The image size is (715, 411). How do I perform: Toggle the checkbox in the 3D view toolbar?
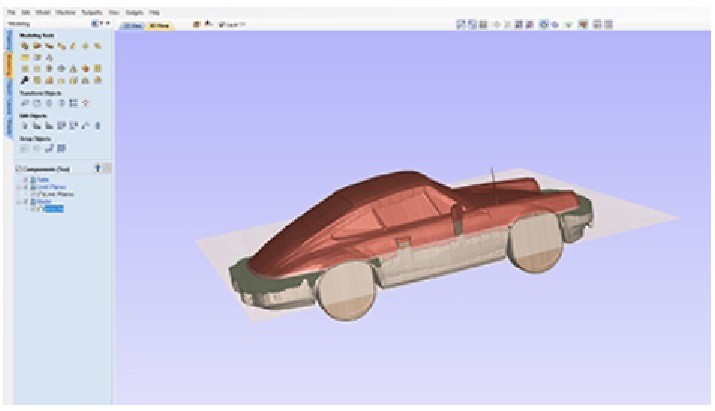(221, 24)
